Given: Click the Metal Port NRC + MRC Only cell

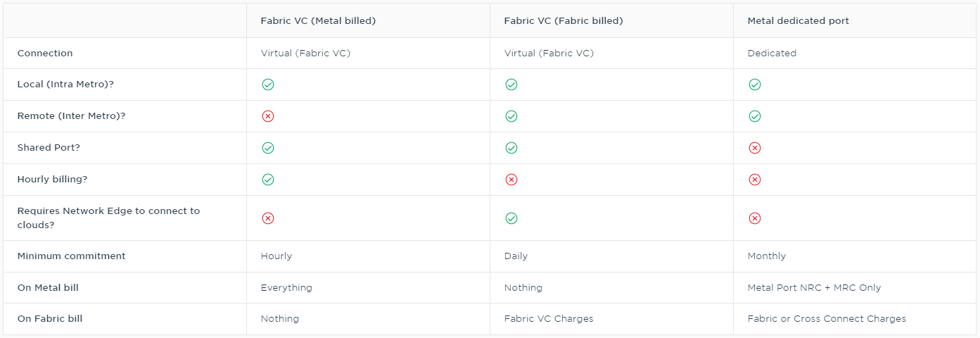Looking at the screenshot, I should (x=814, y=288).
